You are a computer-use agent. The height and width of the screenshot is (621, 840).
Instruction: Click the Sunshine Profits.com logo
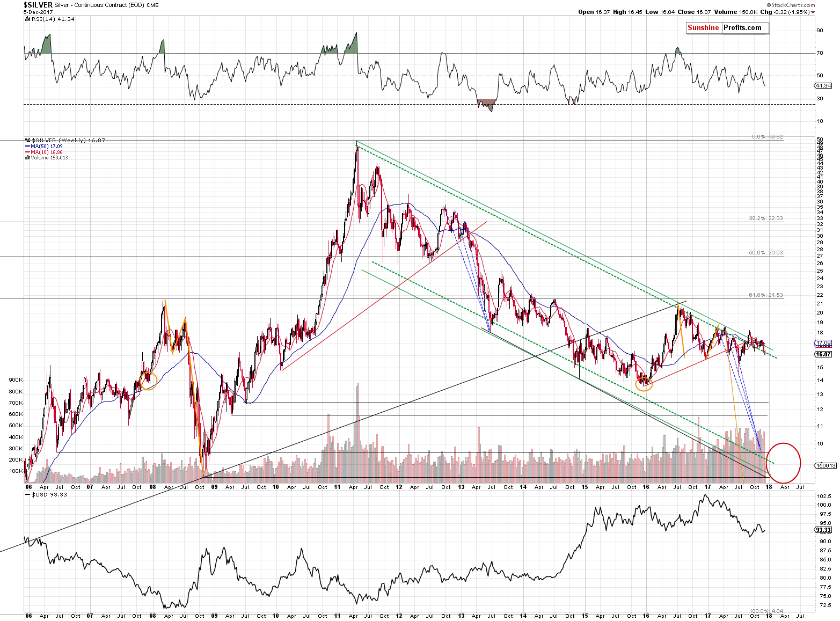click(x=727, y=28)
